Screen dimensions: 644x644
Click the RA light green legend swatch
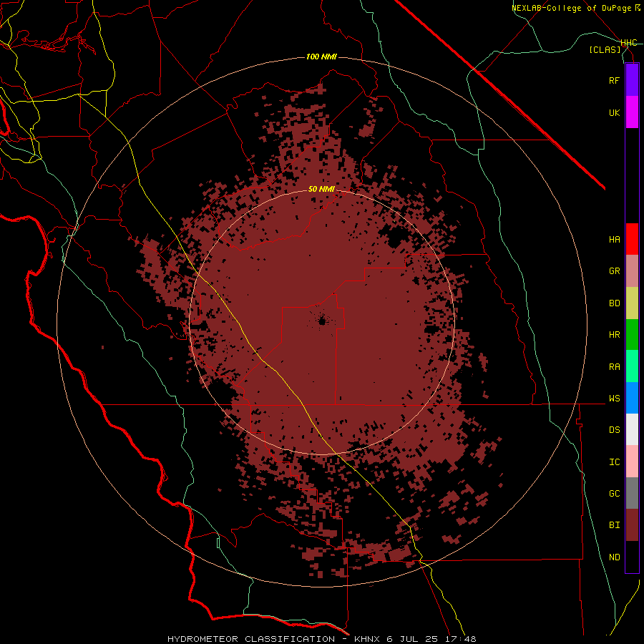tap(632, 366)
